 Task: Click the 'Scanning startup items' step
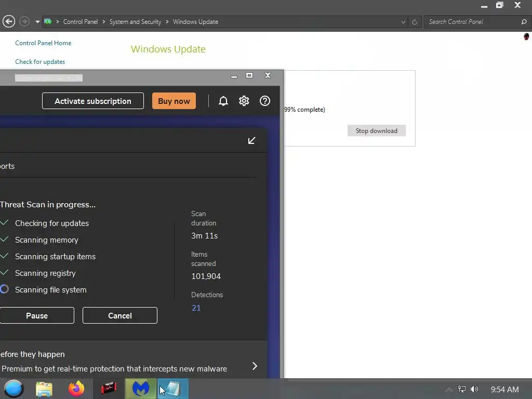(55, 257)
